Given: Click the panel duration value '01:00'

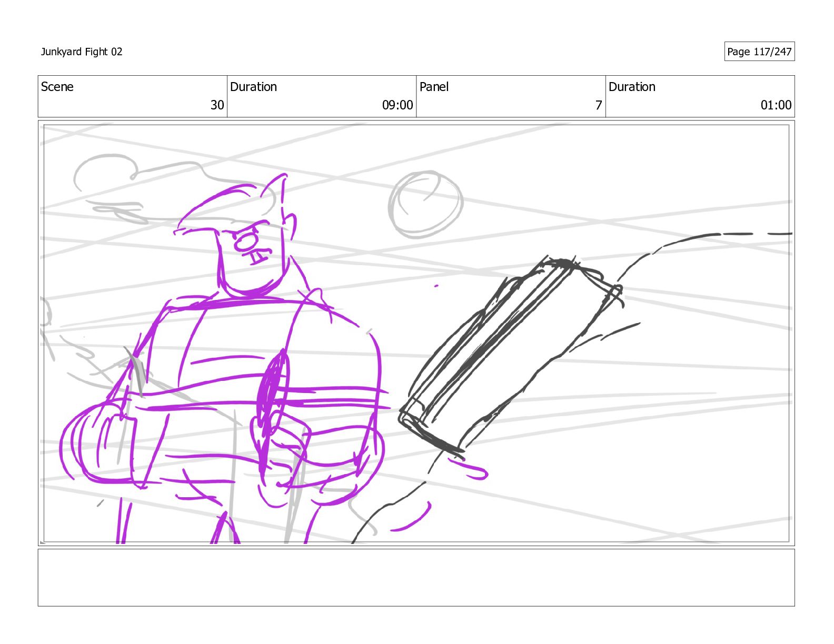Looking at the screenshot, I should click(x=776, y=105).
